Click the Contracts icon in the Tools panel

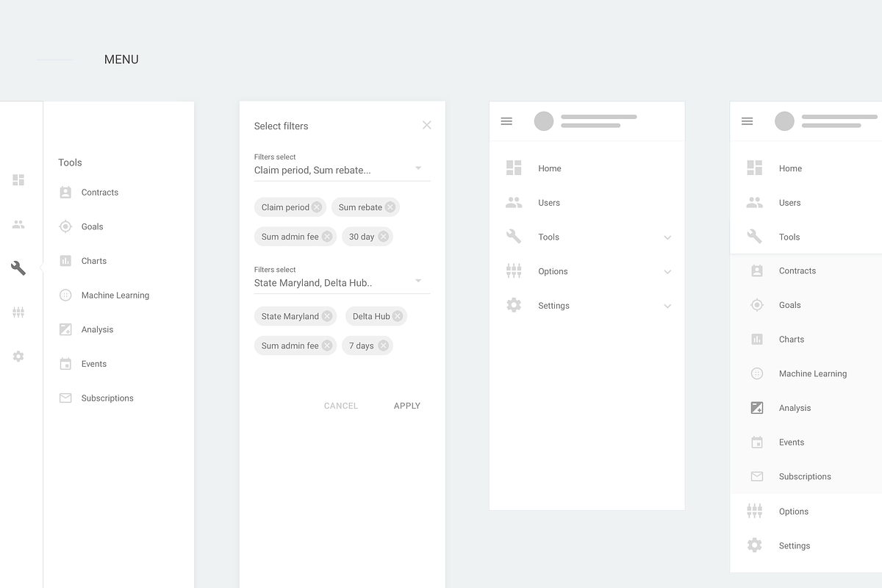click(x=65, y=193)
